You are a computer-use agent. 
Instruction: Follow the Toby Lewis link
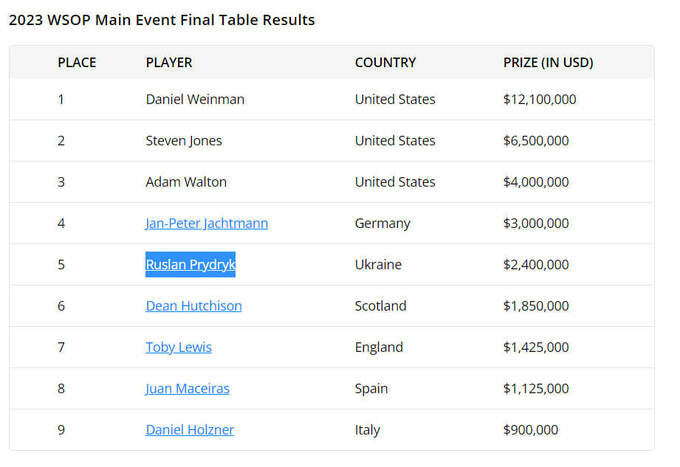click(x=178, y=347)
